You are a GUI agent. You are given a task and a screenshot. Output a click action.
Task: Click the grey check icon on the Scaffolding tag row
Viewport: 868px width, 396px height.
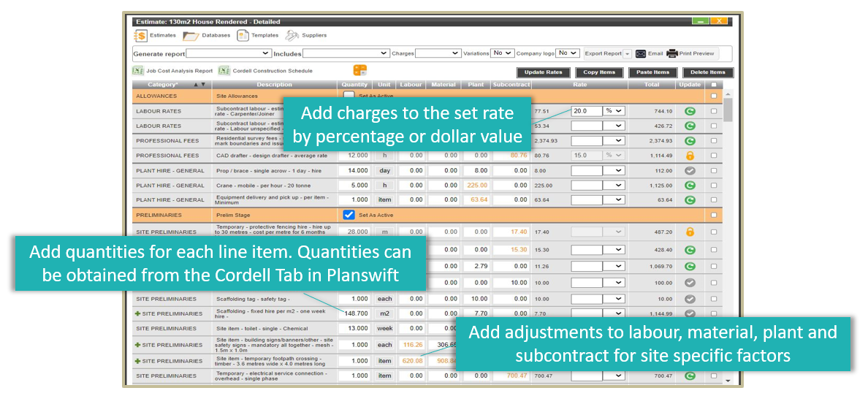click(689, 299)
